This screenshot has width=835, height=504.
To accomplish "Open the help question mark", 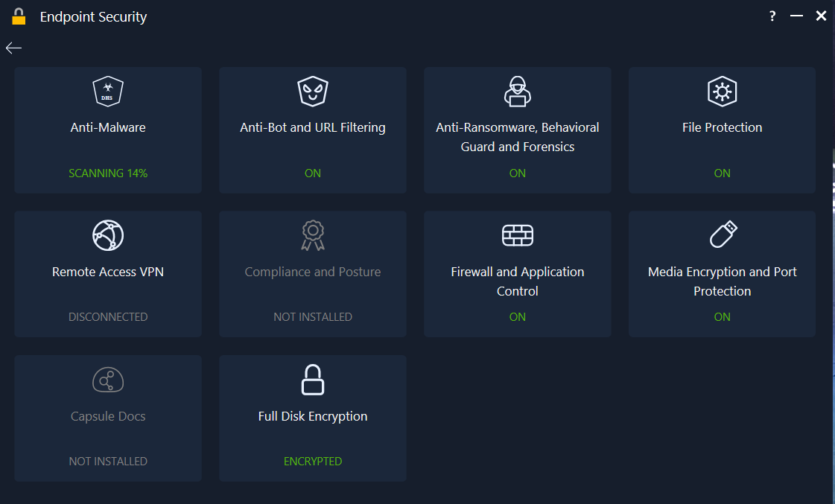I will pyautogui.click(x=772, y=16).
